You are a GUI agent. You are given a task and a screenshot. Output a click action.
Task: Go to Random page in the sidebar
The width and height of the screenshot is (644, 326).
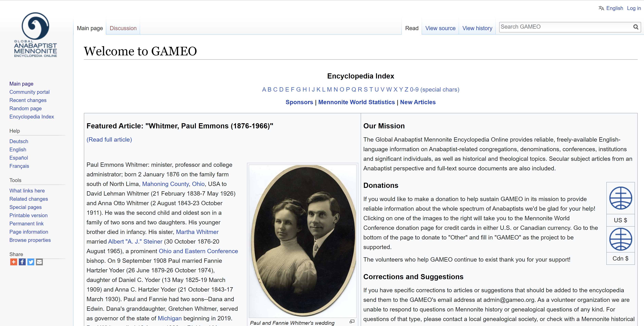(x=26, y=108)
